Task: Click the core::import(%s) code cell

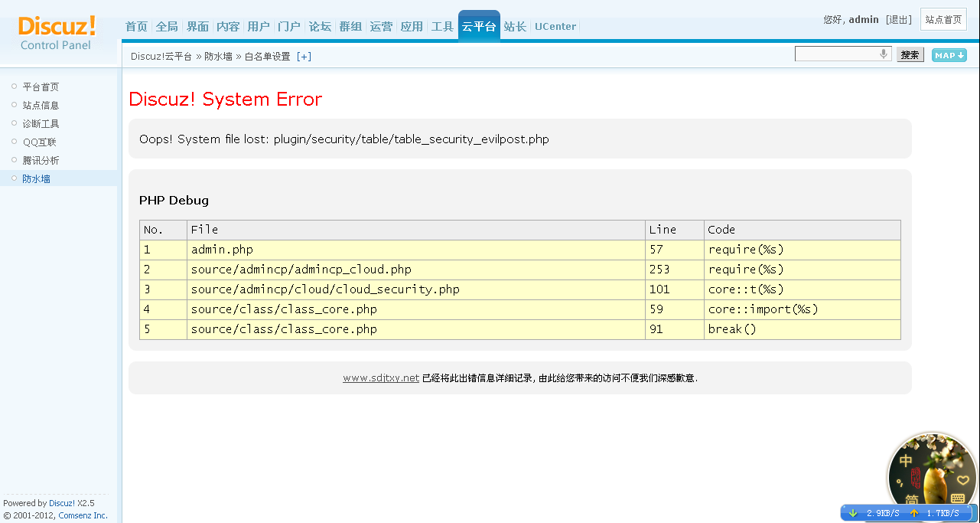Action: [803, 309]
